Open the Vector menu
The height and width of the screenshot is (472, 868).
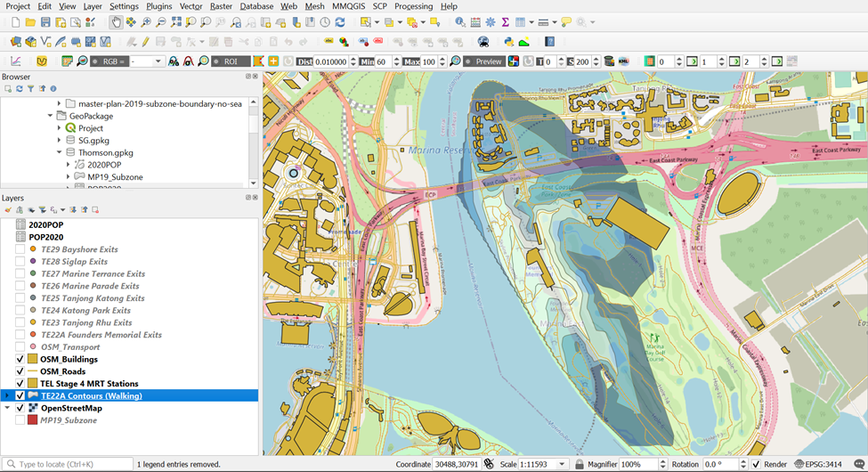click(191, 6)
